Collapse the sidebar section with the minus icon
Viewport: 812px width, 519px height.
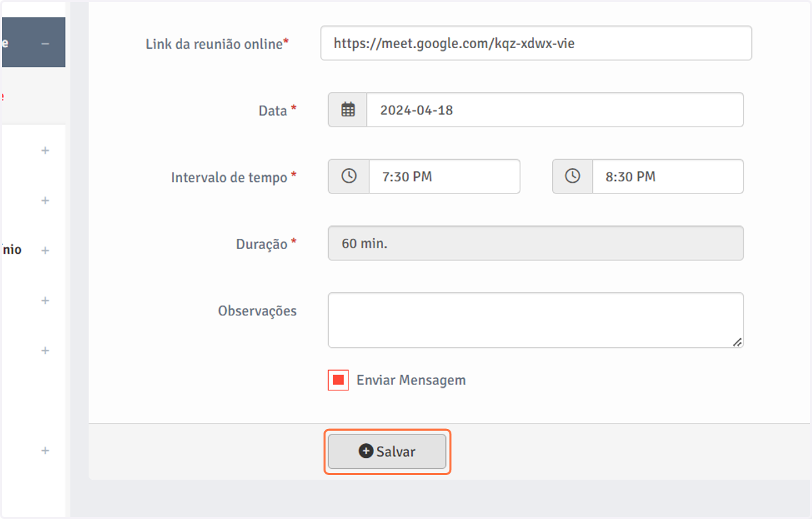point(45,43)
